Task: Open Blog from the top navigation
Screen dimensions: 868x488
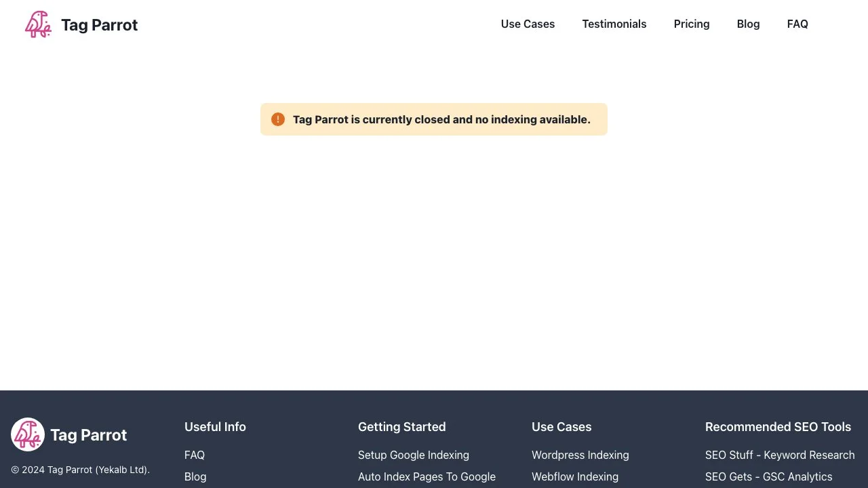Action: [748, 24]
